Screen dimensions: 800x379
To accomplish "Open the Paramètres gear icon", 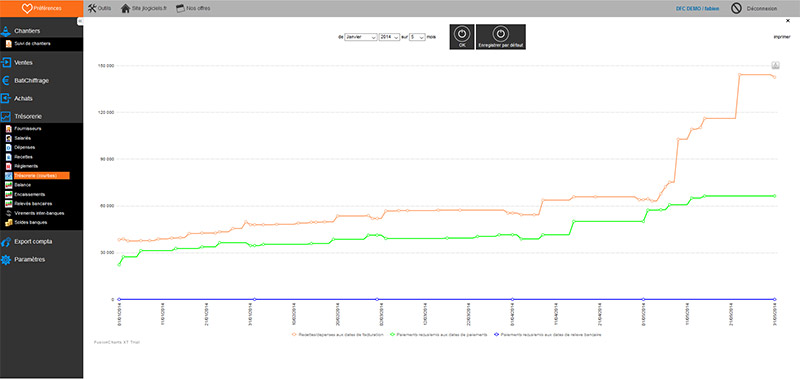I will [x=6, y=260].
